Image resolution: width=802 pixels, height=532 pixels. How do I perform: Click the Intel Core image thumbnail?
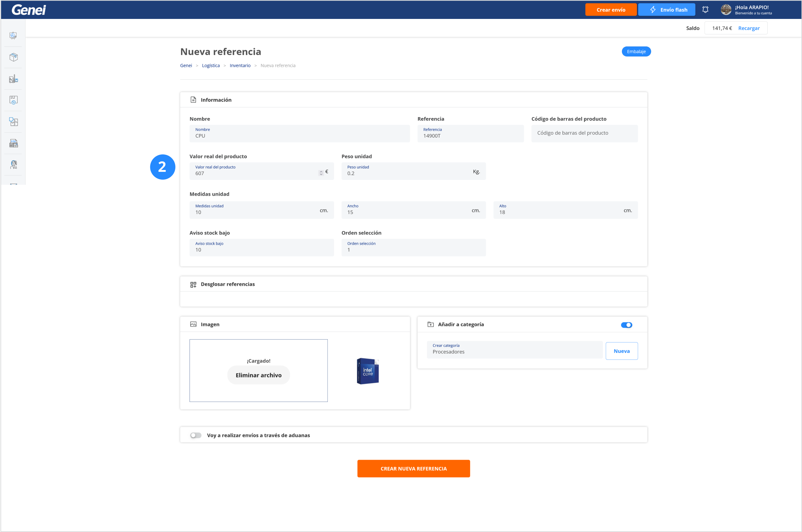[368, 371]
